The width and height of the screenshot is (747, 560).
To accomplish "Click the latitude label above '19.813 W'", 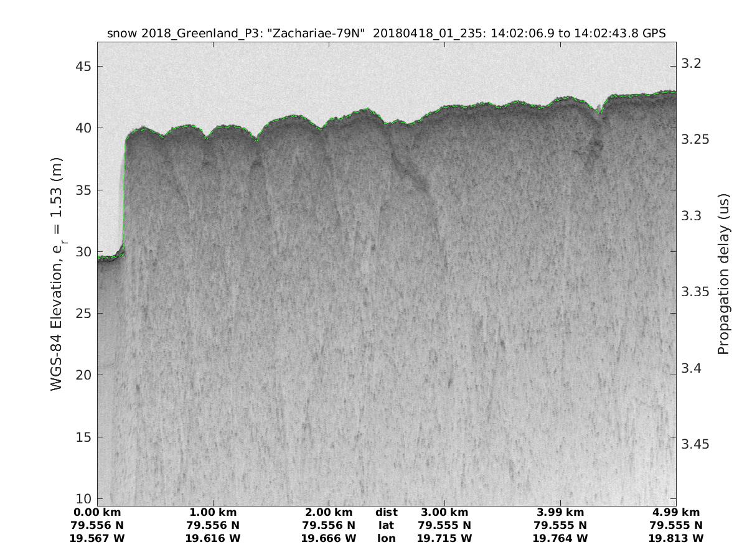I will (676, 525).
